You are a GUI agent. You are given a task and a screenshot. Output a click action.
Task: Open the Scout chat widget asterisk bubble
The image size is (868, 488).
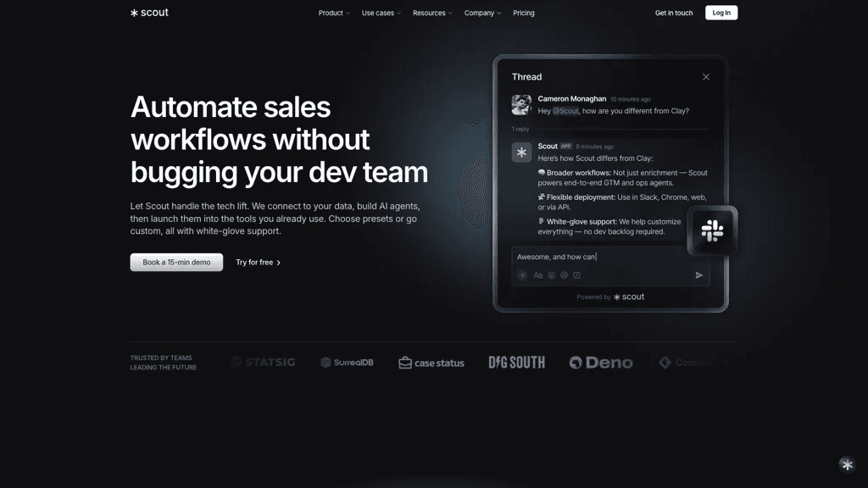pyautogui.click(x=847, y=465)
